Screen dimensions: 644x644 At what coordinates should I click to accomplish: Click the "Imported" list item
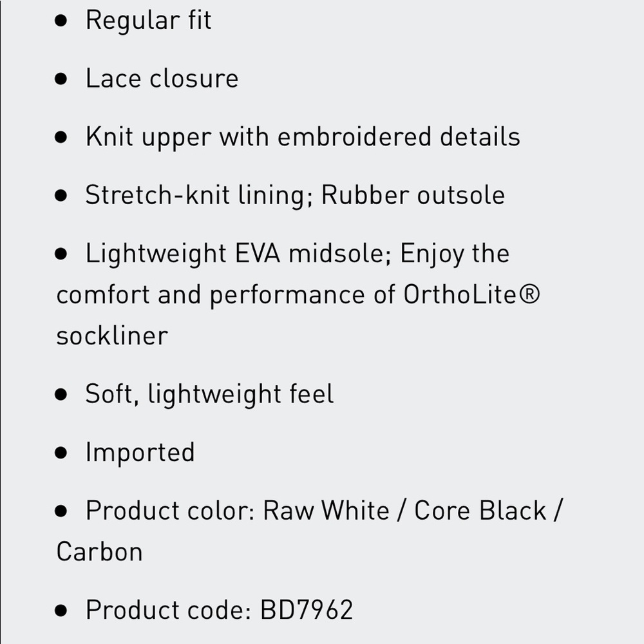click(140, 452)
